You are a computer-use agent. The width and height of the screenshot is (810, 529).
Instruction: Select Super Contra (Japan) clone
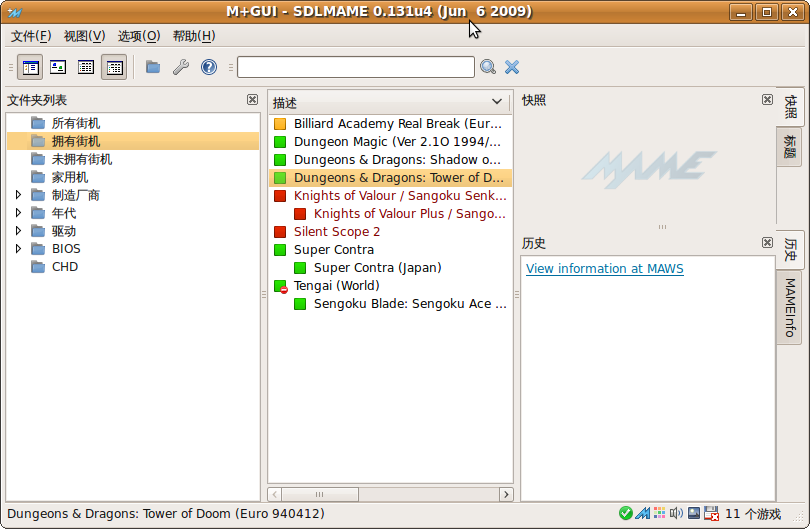pos(391,268)
